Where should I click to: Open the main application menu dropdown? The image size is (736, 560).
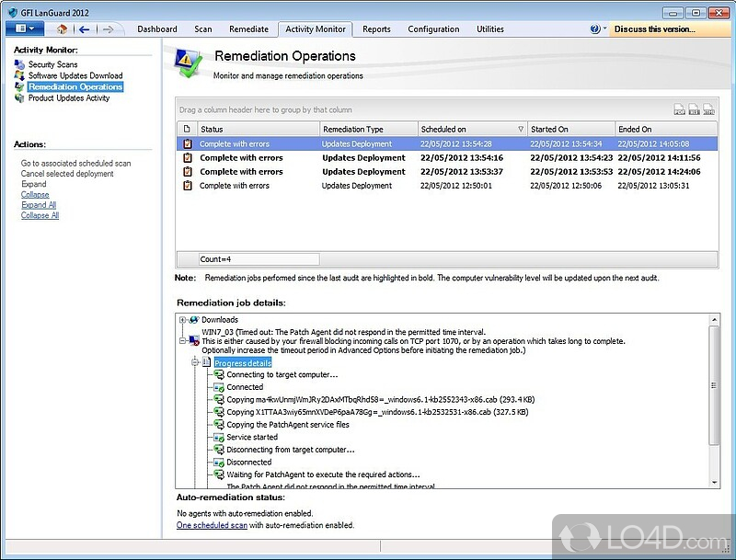coord(24,29)
